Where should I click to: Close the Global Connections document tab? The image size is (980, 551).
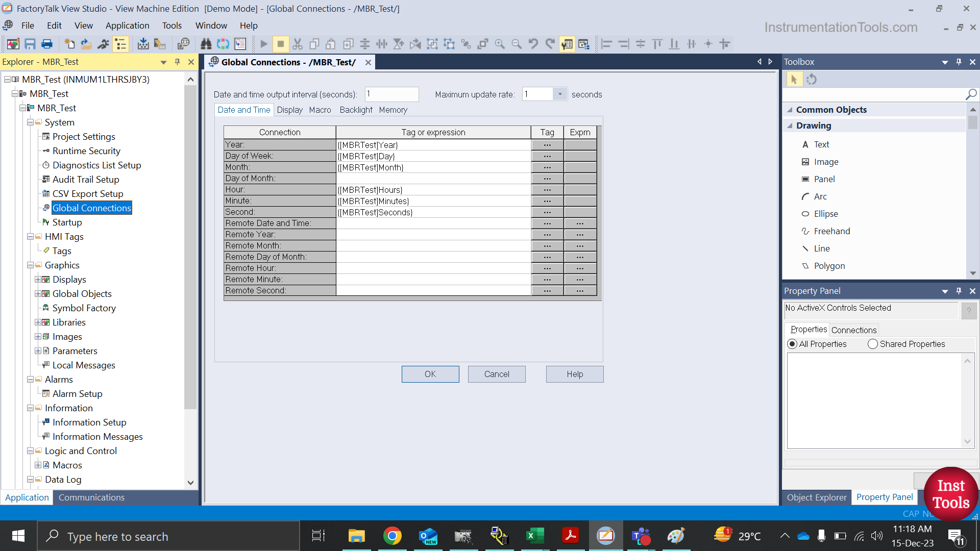[368, 62]
